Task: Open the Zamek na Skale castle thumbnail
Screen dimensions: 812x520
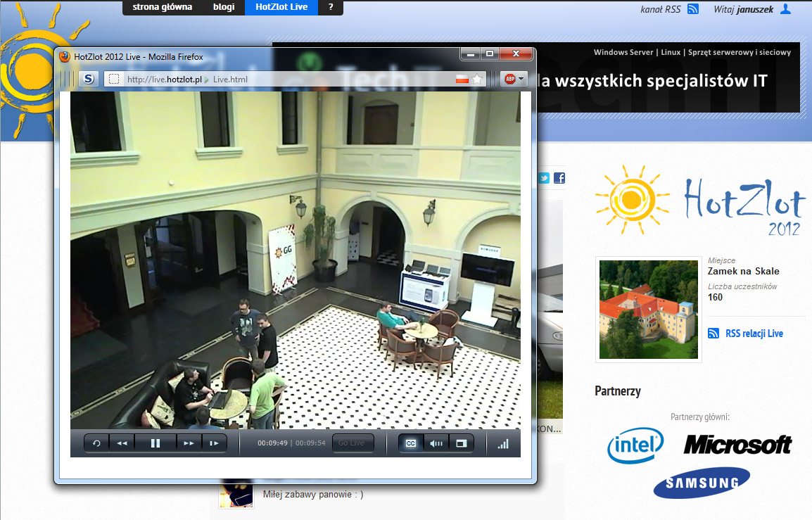Action: [648, 309]
